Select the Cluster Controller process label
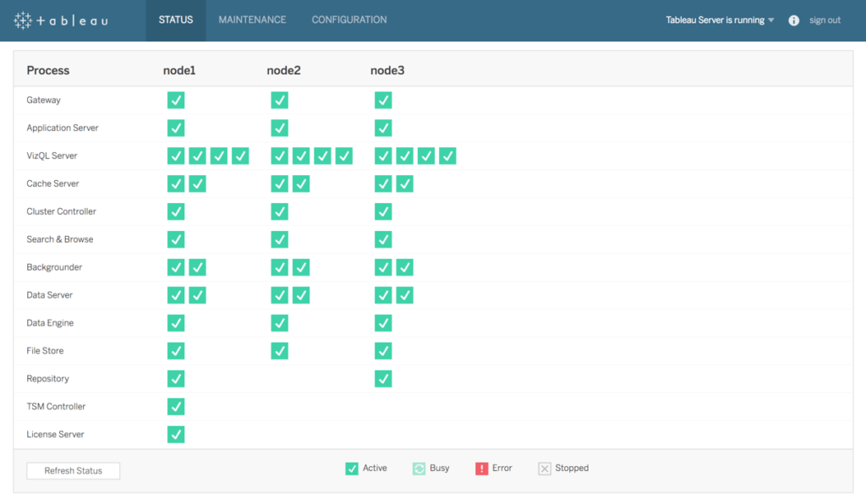Image resolution: width=866 pixels, height=504 pixels. (61, 211)
